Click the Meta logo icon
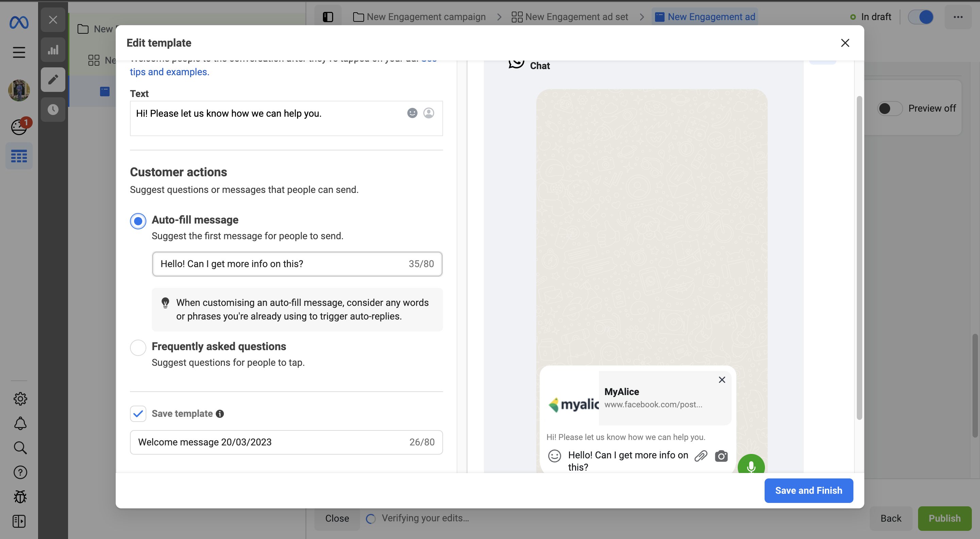The image size is (980, 539). tap(19, 22)
